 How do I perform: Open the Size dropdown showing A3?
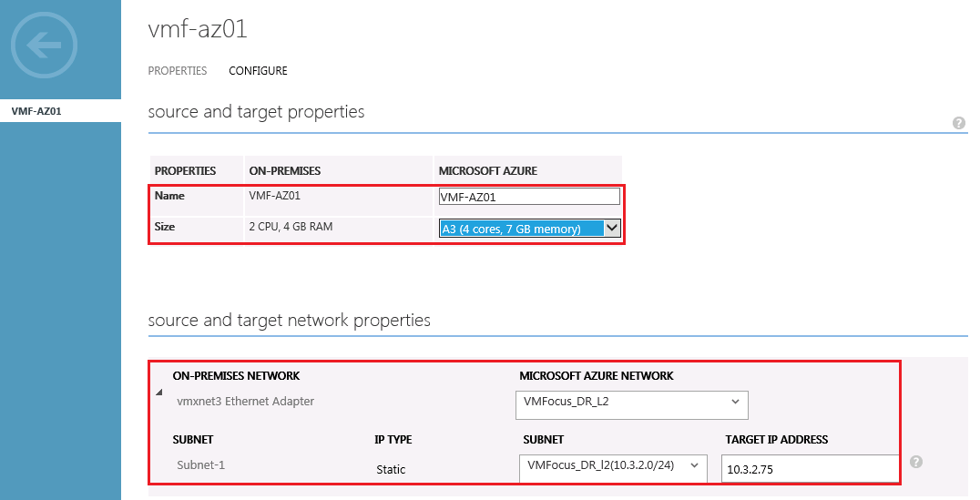(x=529, y=229)
